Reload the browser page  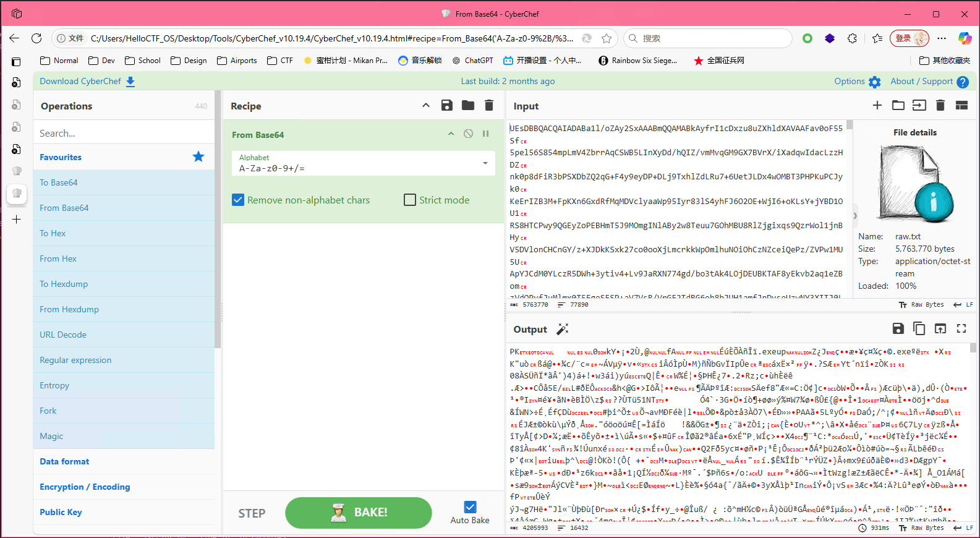36,38
